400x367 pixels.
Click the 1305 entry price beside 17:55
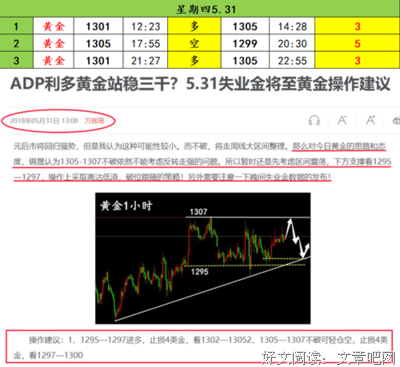coord(98,44)
